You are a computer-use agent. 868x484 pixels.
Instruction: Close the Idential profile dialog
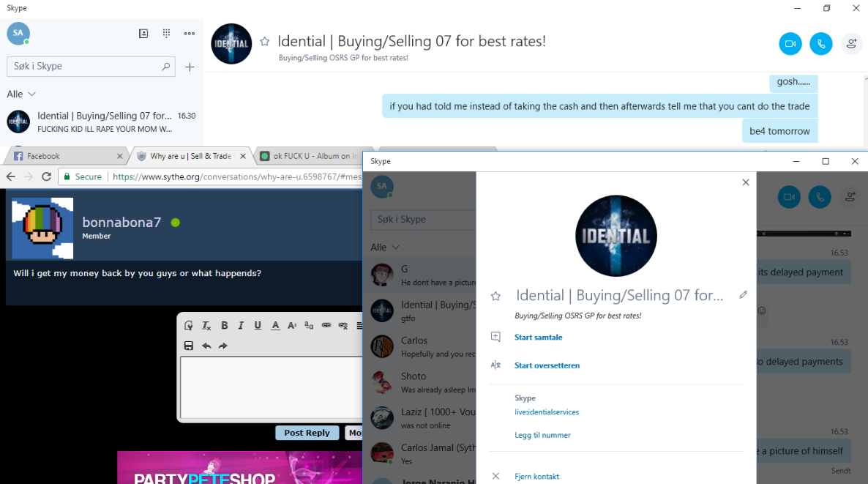tap(746, 182)
